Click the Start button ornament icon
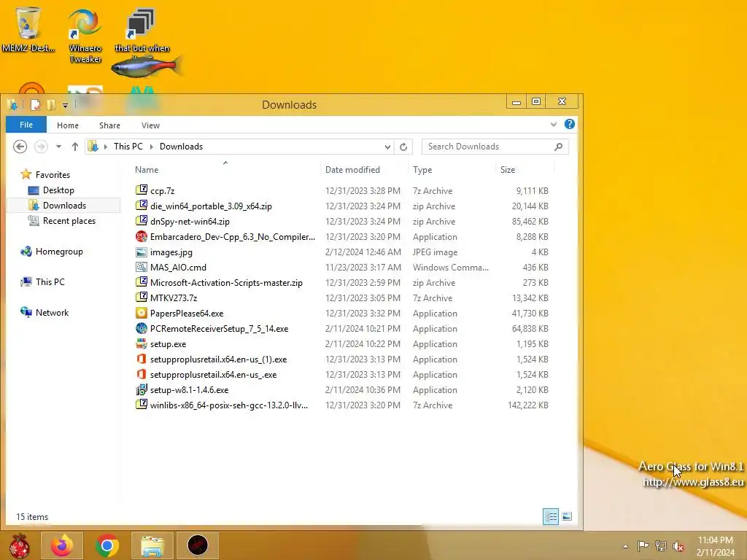Screen dimensions: 747x560 tap(19, 545)
